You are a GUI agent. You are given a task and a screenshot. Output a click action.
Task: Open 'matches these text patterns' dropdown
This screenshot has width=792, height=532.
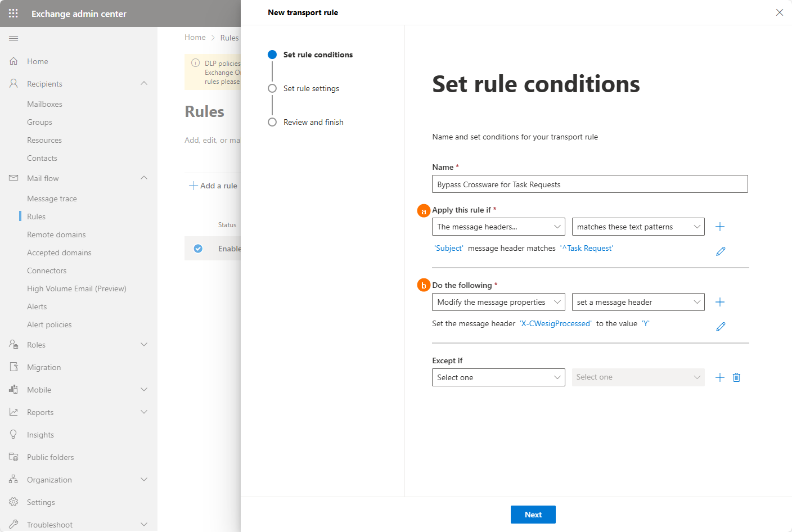point(638,227)
